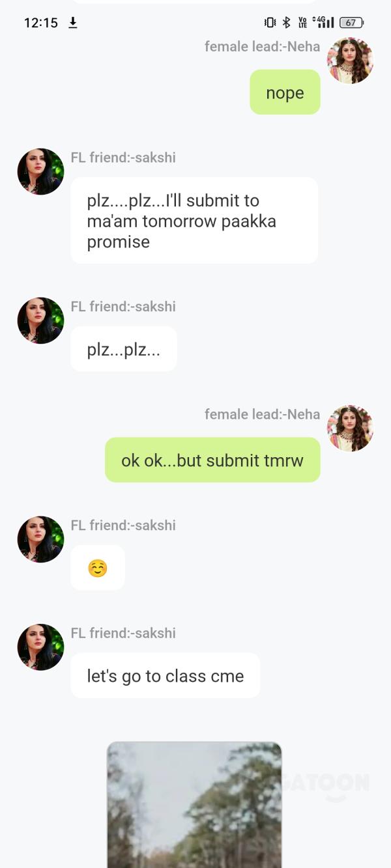The width and height of the screenshot is (391, 868).
Task: Tap the VoLTE status icon
Action: coord(302,23)
